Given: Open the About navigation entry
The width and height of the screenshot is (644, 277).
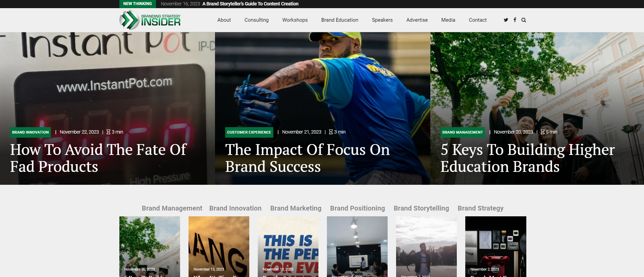Looking at the screenshot, I should click(x=224, y=20).
